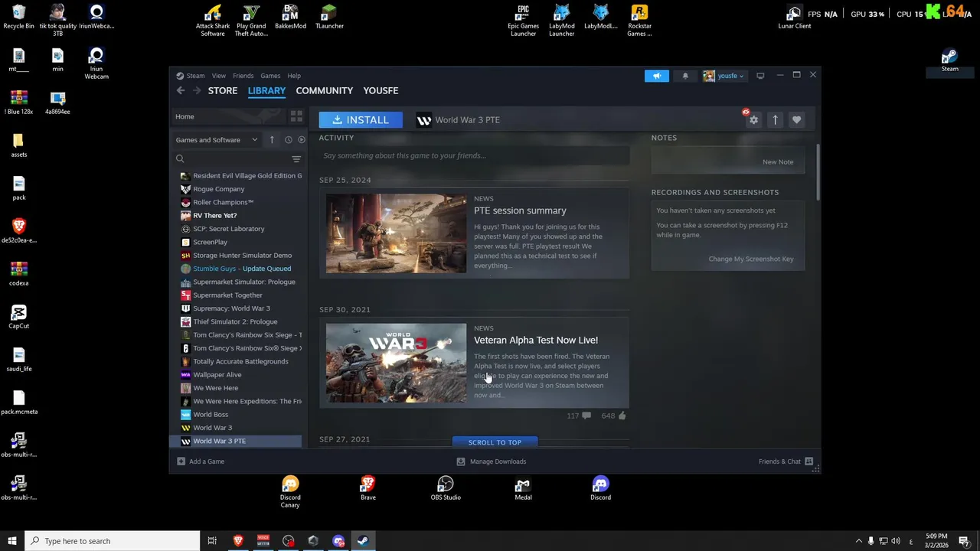The image size is (980, 551).
Task: Click the activity status input field
Action: [x=474, y=155]
